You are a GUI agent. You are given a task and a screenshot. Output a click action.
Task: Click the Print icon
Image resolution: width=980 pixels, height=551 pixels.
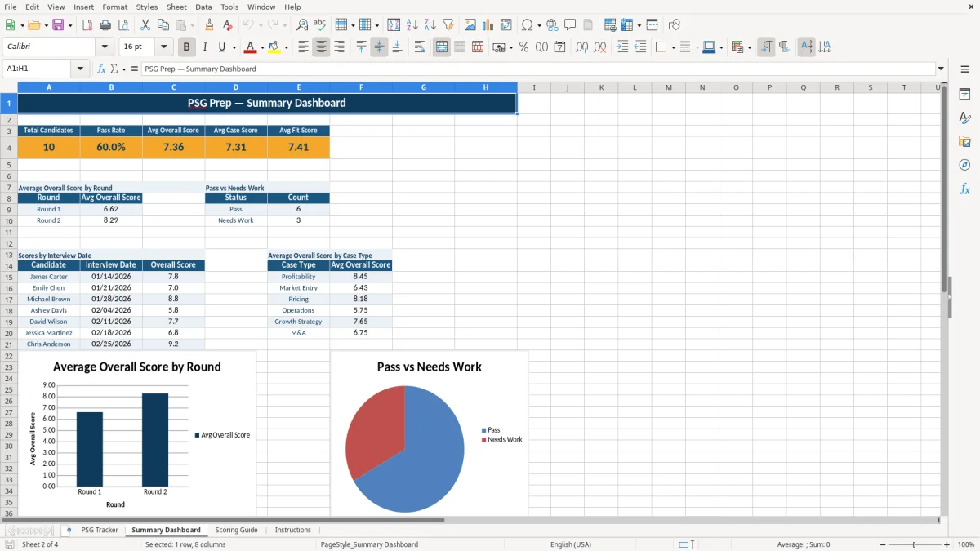point(105,25)
